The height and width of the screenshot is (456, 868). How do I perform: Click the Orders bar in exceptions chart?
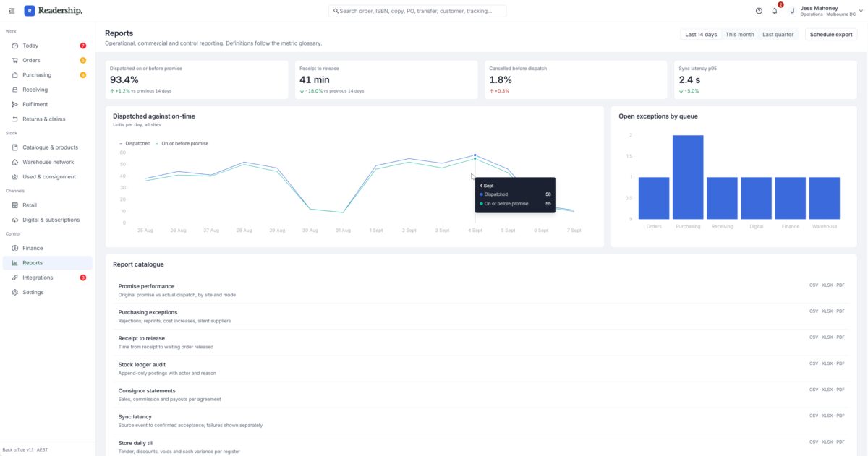[x=654, y=198]
